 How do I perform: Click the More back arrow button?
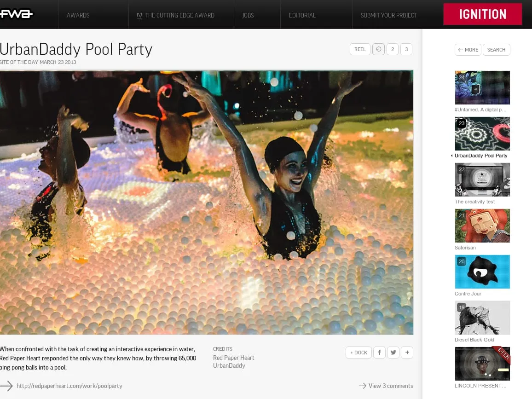468,50
